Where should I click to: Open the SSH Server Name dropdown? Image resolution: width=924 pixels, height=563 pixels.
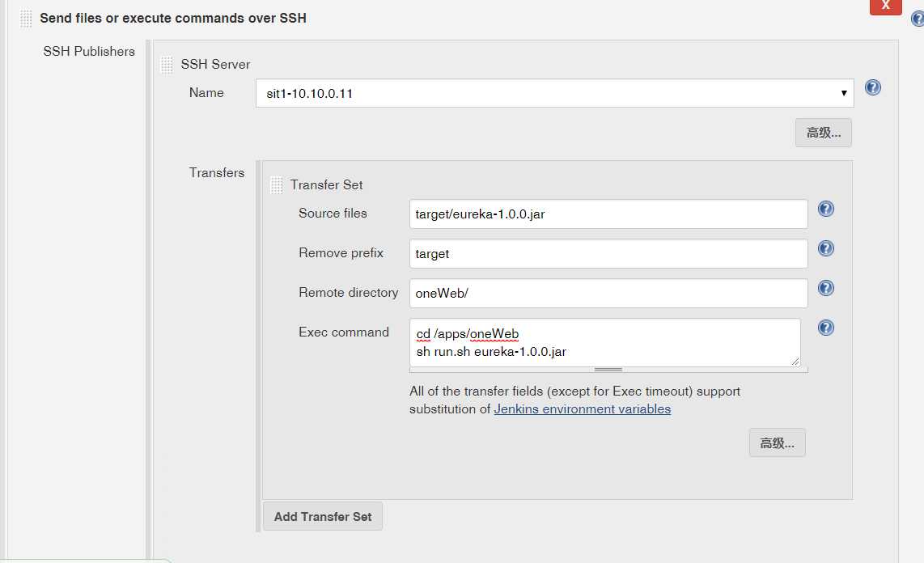pos(554,93)
